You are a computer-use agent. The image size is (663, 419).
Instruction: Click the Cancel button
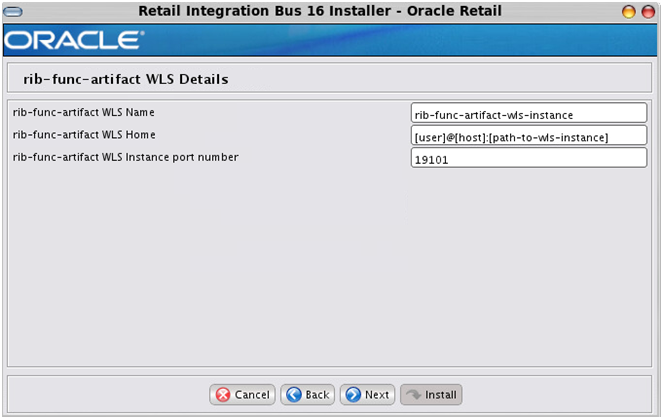pos(242,394)
